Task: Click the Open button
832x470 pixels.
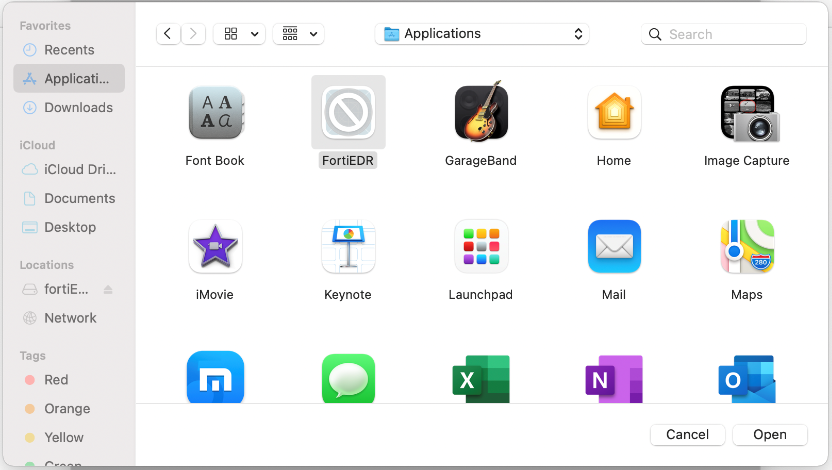Action: click(x=770, y=434)
